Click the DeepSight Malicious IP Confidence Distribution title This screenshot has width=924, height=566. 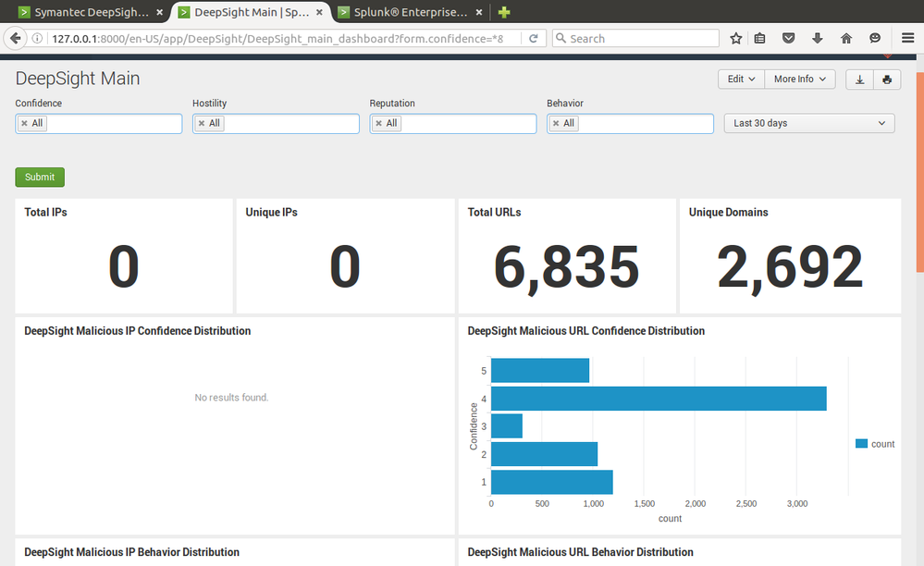137,331
